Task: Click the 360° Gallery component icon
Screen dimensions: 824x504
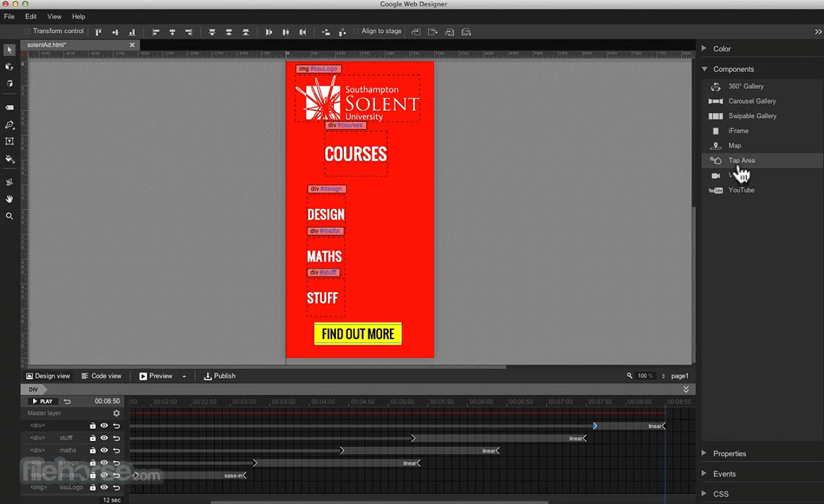Action: click(716, 86)
